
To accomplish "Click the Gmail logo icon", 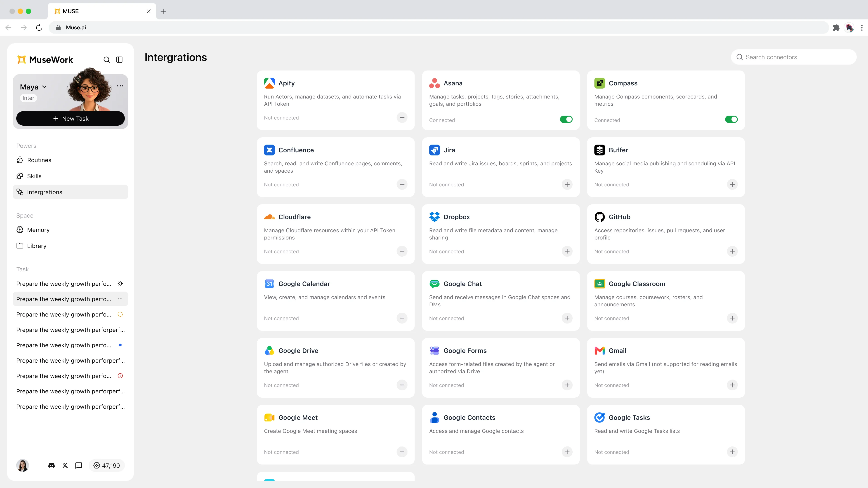I will pyautogui.click(x=599, y=351).
